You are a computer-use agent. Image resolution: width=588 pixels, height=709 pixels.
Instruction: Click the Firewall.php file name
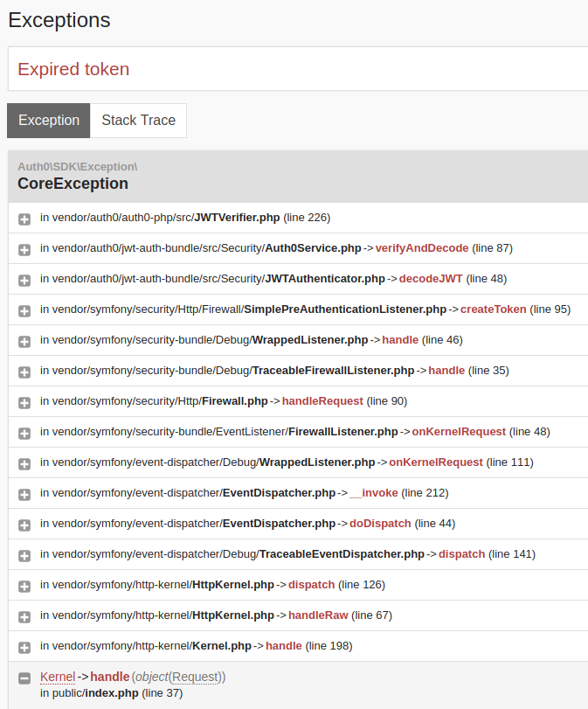[235, 401]
